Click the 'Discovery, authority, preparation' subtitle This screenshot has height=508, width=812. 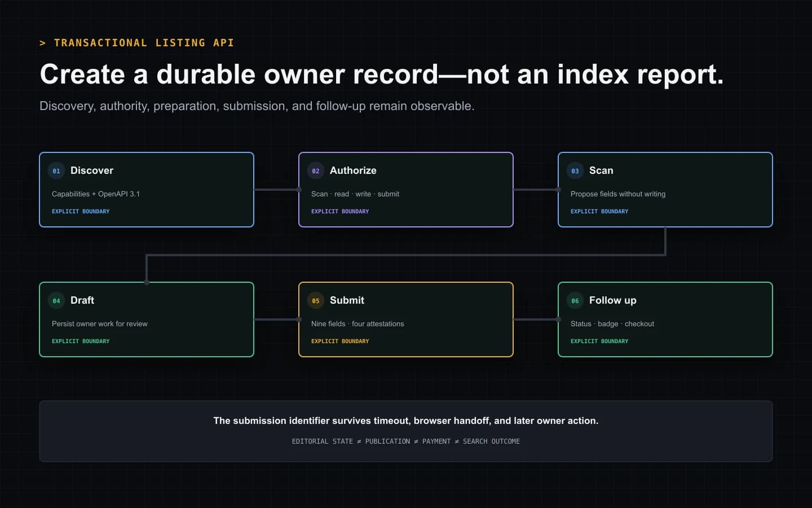click(257, 106)
